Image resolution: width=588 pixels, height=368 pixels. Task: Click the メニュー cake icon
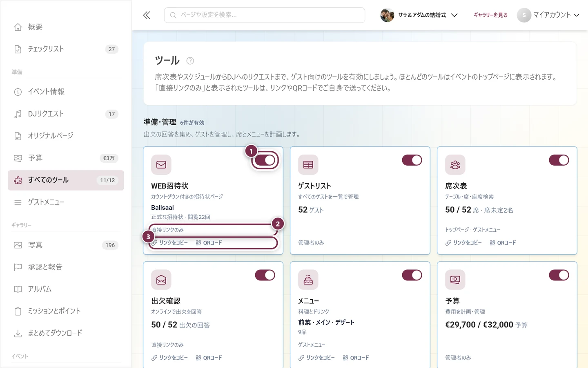[308, 279]
